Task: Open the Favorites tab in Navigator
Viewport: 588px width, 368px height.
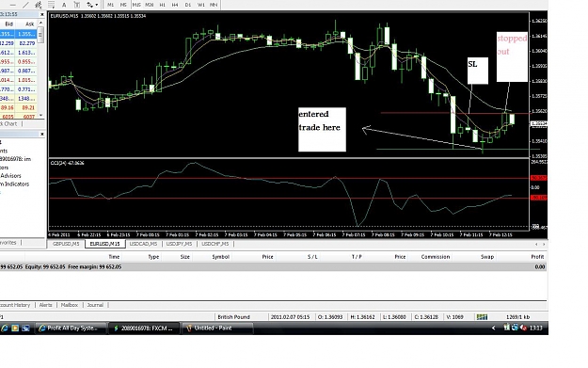Action: point(8,243)
